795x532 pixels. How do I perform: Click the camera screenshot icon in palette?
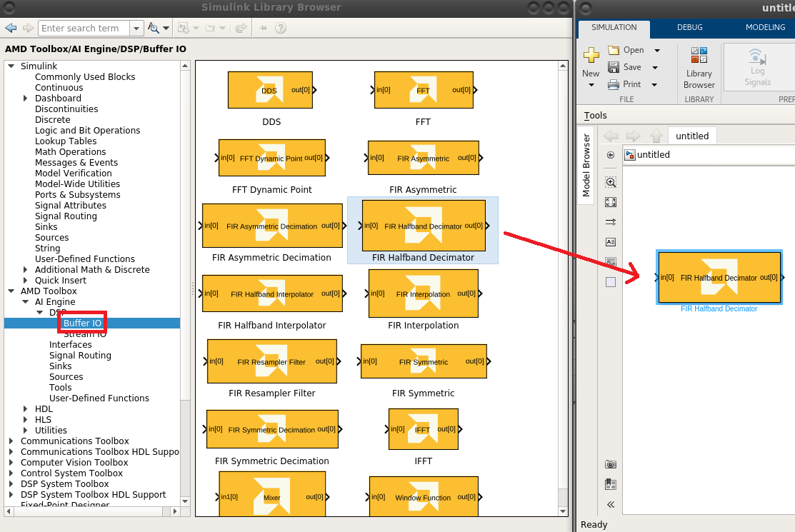point(611,464)
